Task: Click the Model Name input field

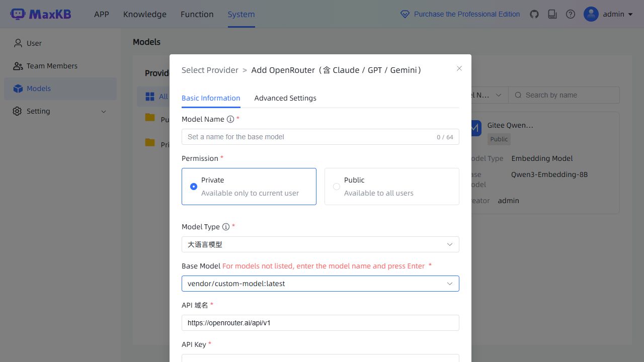Action: tap(320, 137)
